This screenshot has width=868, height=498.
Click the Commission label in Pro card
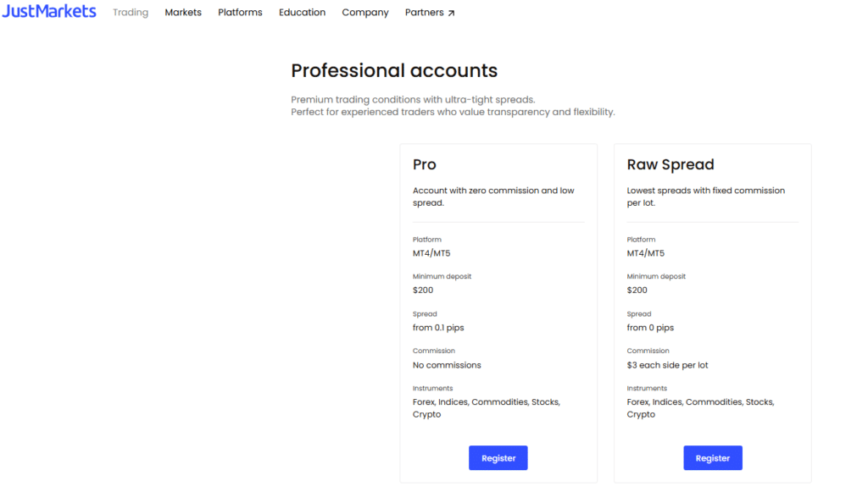pyautogui.click(x=434, y=351)
